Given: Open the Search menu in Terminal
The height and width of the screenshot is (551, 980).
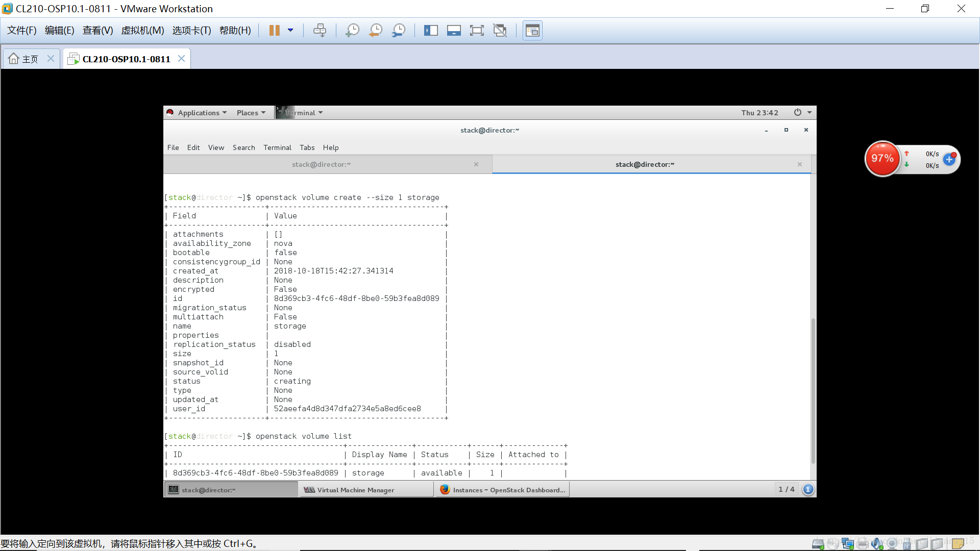Looking at the screenshot, I should click(x=243, y=147).
